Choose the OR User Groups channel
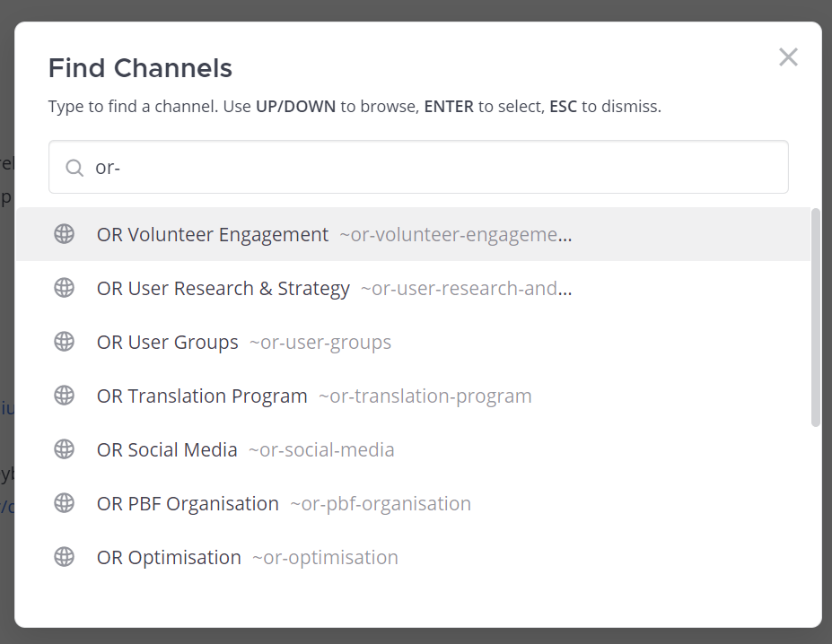The image size is (832, 644). pyautogui.click(x=168, y=343)
